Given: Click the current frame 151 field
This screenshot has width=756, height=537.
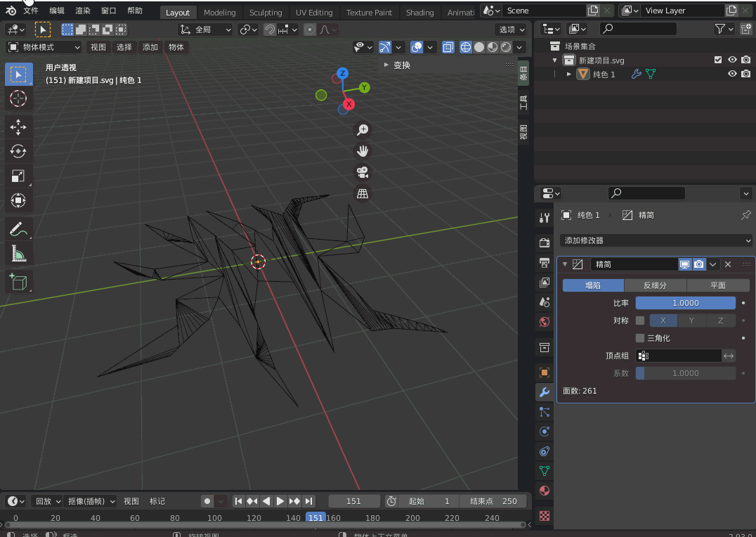Looking at the screenshot, I should click(353, 501).
